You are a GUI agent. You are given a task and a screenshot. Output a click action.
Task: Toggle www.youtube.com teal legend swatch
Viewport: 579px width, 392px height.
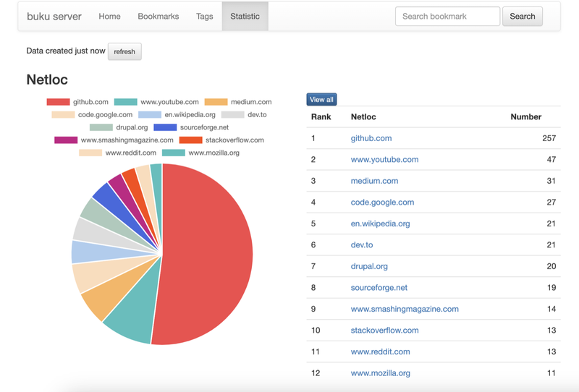click(126, 102)
